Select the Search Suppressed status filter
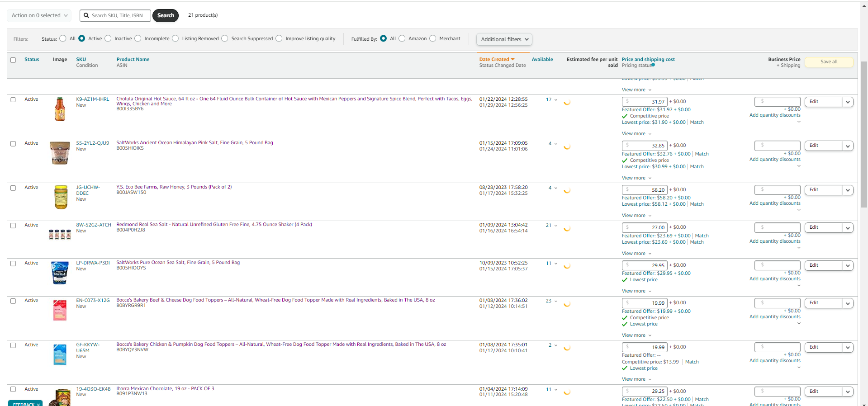868x406 pixels. [225, 38]
